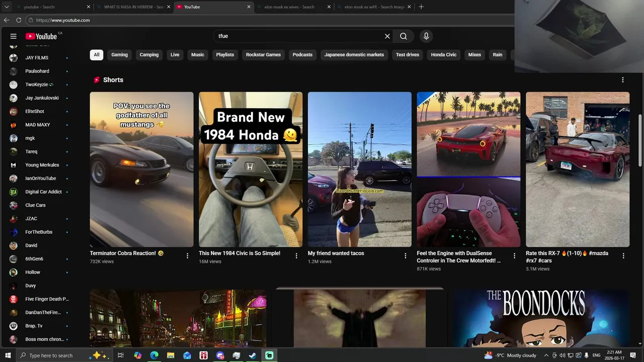Close the 'elon musk ex wives' tab

tap(329, 7)
